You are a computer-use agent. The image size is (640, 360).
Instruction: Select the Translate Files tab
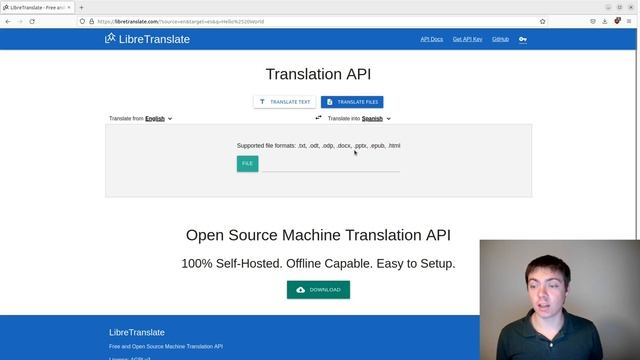(x=352, y=102)
